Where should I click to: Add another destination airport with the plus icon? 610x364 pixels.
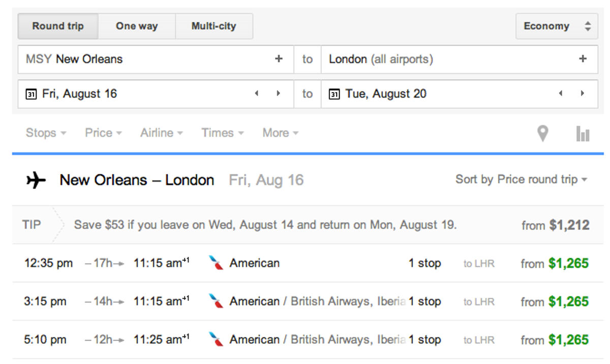582,59
